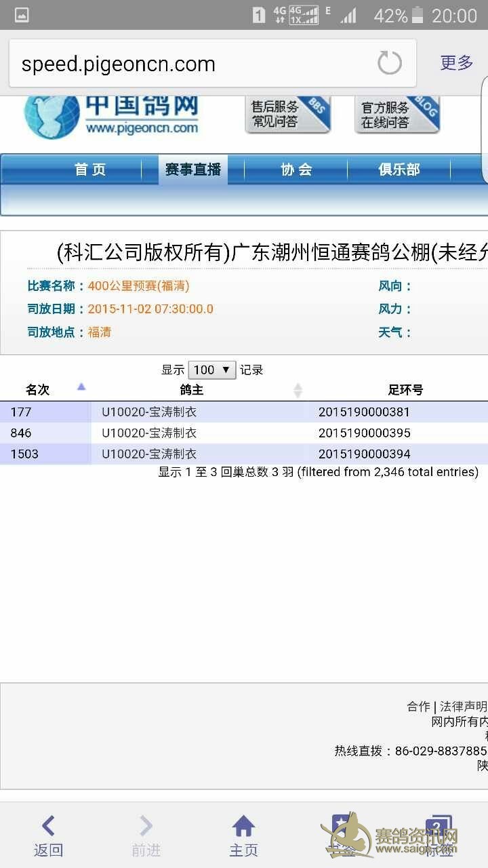The width and height of the screenshot is (488, 868).
Task: Open the 俱乐部 nav tab
Action: 399,170
